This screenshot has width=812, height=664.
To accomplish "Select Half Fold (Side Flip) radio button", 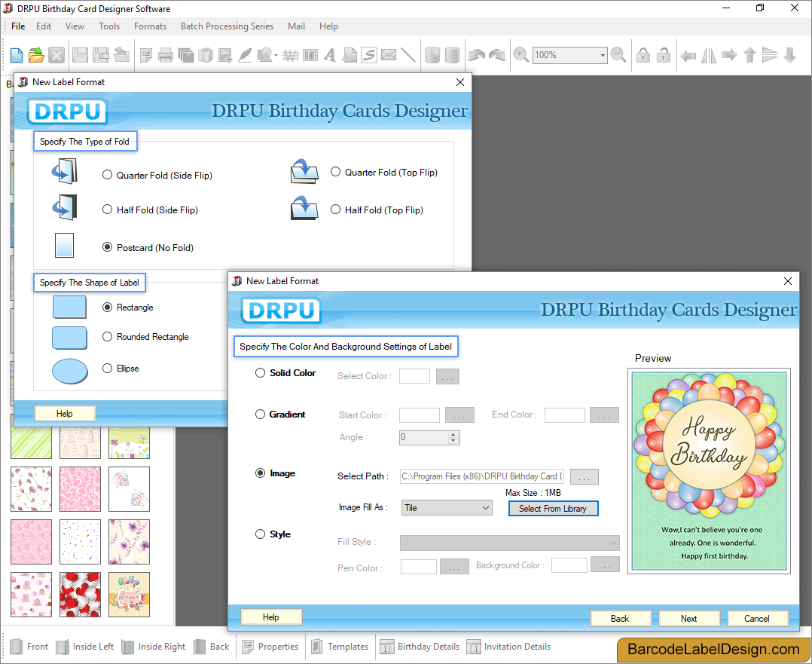I will pos(107,210).
